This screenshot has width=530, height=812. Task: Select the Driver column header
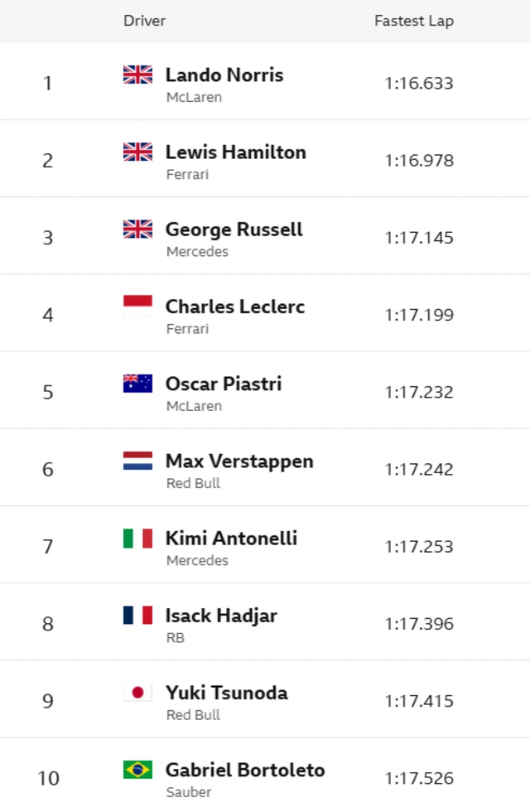point(145,21)
